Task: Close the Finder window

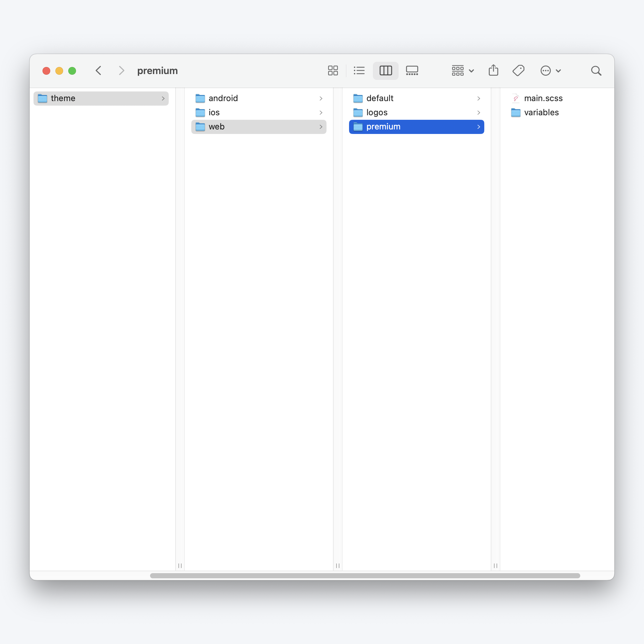Action: (46, 71)
